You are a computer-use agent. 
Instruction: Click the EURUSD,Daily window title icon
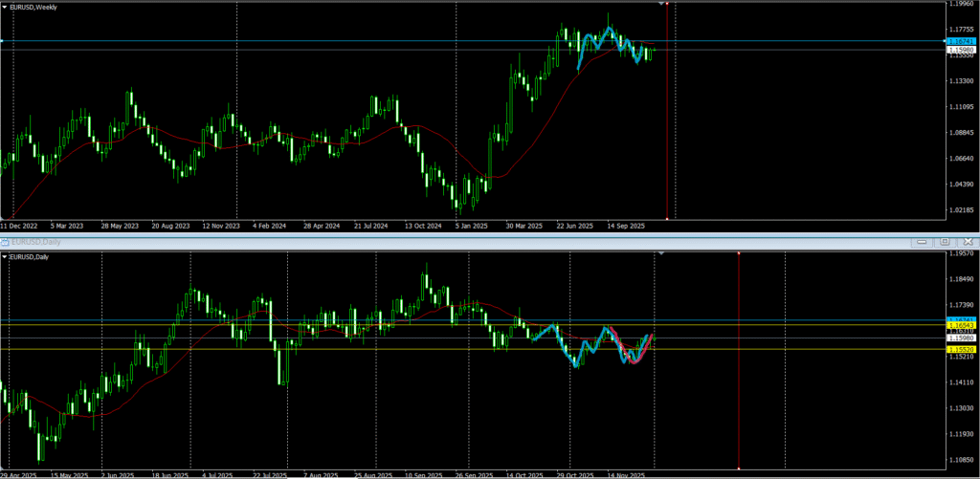click(5, 243)
